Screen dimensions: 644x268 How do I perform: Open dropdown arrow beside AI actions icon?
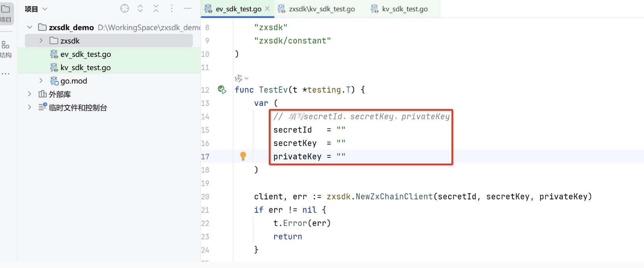pos(247,79)
